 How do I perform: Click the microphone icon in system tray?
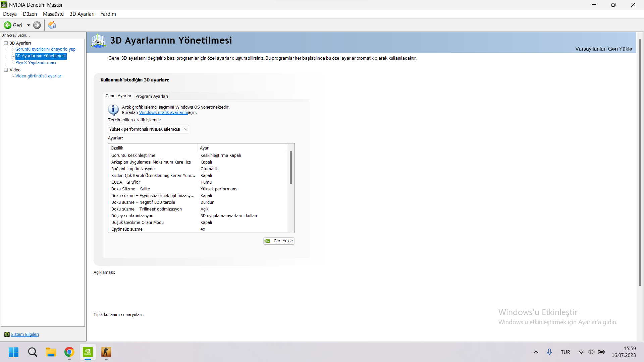[x=549, y=352]
